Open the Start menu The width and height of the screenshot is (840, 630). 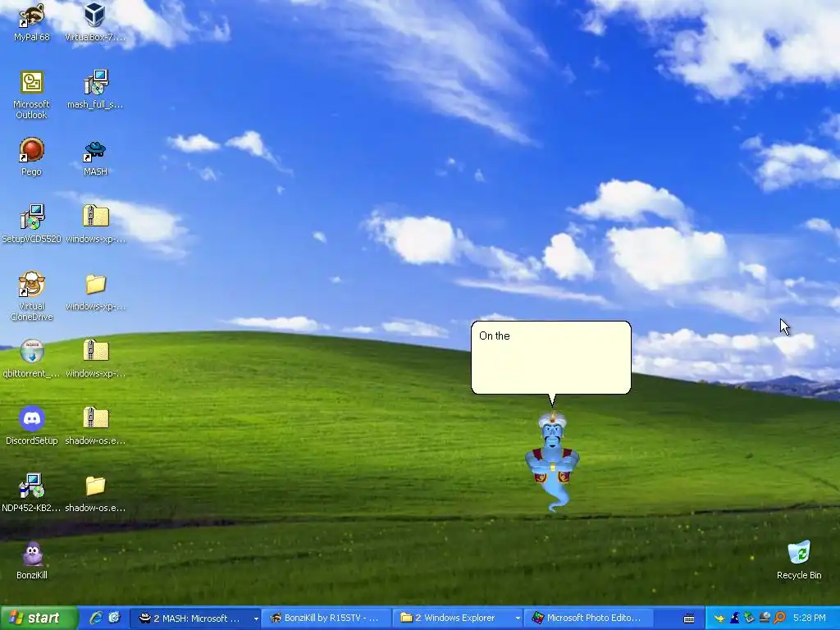pos(38,618)
